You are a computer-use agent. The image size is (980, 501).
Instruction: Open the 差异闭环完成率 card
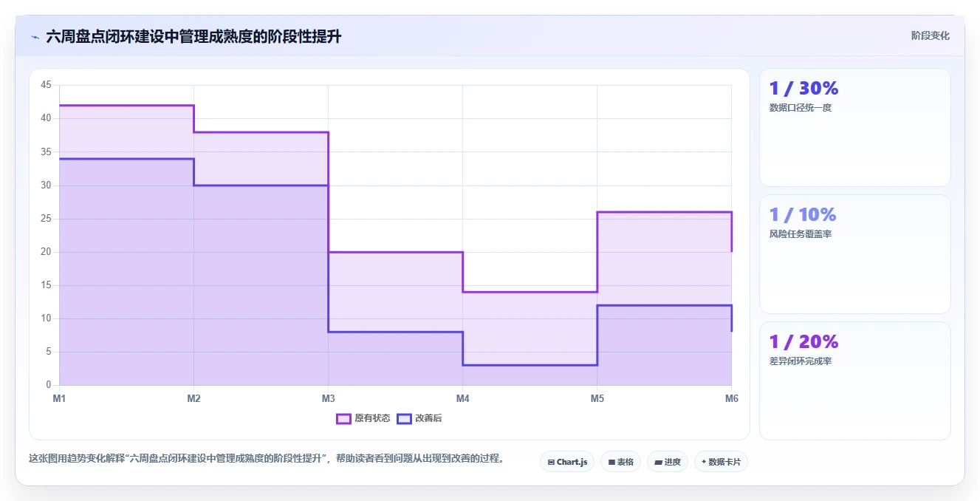854,381
